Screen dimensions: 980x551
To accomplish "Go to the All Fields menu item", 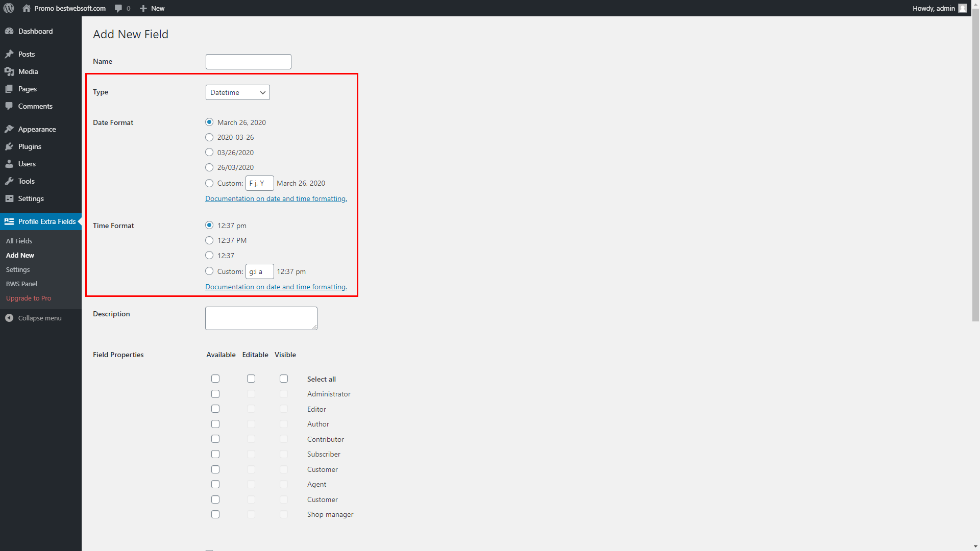I will coord(19,240).
